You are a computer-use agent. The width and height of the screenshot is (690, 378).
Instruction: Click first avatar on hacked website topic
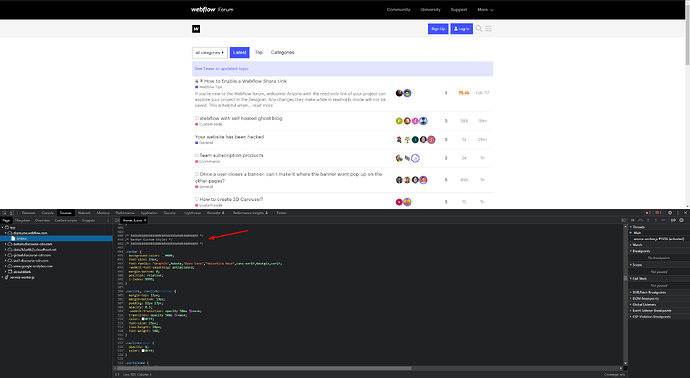399,139
